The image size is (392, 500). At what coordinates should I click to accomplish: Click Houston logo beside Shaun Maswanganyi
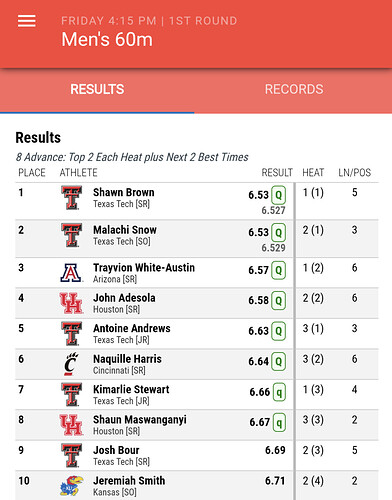71,425
